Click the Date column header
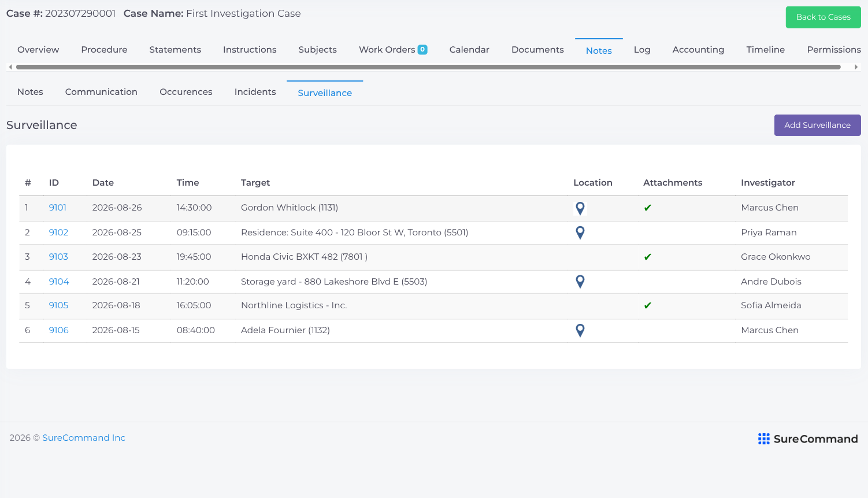 103,183
